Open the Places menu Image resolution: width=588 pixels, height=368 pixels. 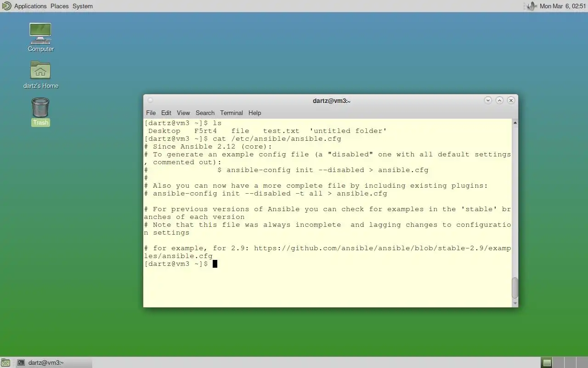[x=59, y=6]
